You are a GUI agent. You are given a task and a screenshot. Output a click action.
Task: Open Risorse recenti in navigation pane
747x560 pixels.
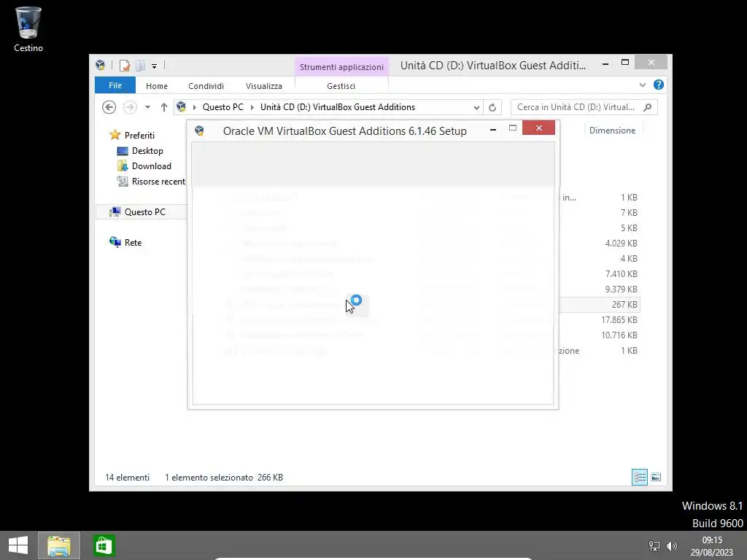(x=151, y=182)
